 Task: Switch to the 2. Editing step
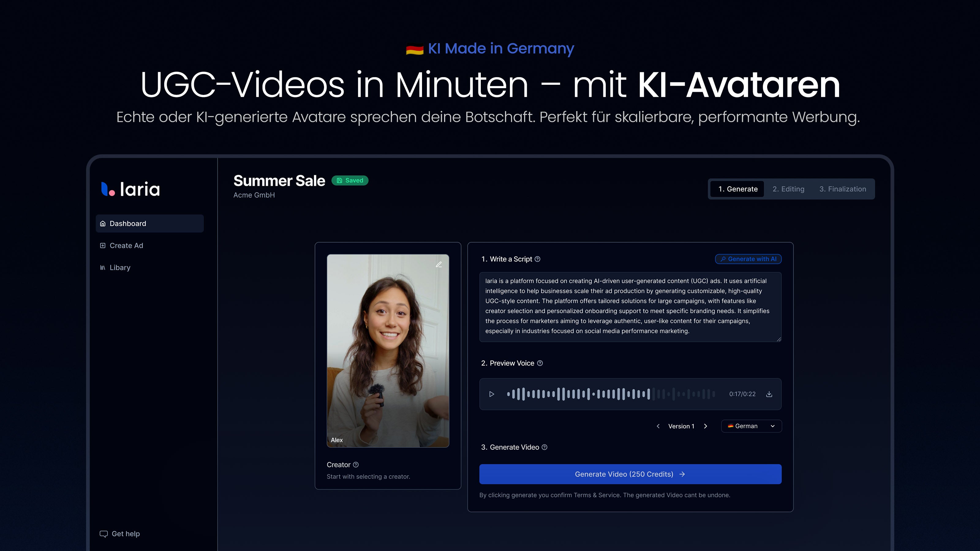coord(788,189)
